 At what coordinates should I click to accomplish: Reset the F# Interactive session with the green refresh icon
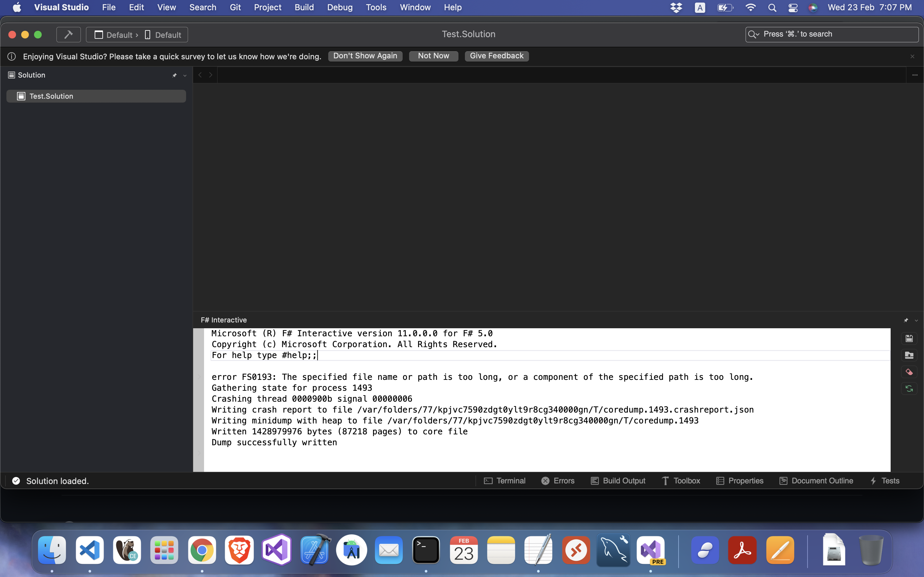pyautogui.click(x=909, y=388)
